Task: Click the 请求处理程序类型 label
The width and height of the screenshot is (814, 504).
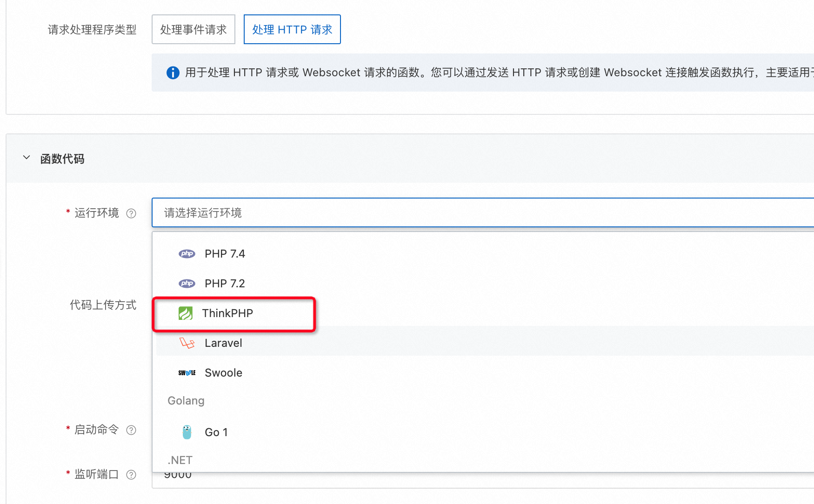Action: (92, 29)
